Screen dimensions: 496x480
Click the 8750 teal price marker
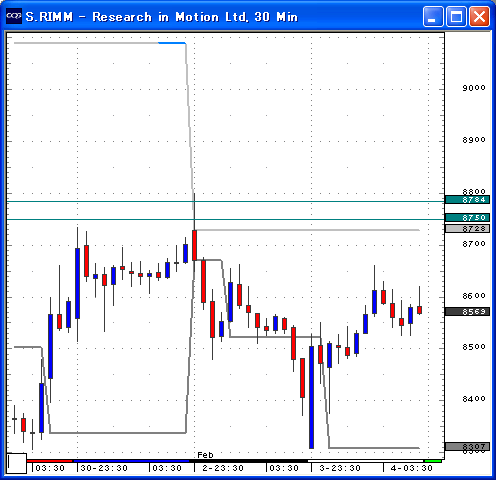pyautogui.click(x=467, y=218)
